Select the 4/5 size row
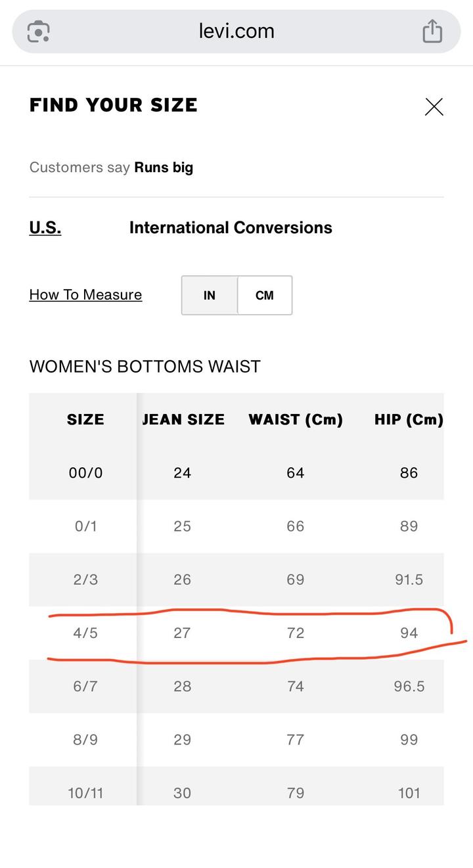473x868 pixels. pyautogui.click(x=85, y=633)
